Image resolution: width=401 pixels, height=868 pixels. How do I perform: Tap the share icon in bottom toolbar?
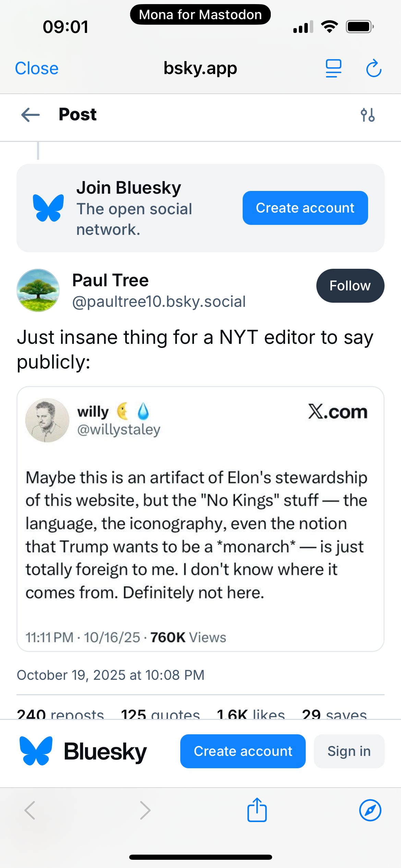click(x=257, y=810)
